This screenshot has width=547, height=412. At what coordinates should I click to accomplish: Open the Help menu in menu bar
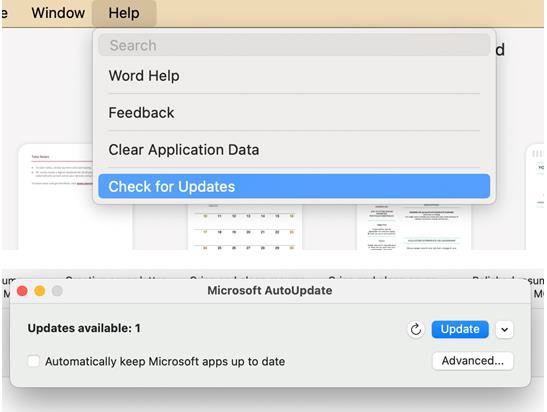click(124, 13)
